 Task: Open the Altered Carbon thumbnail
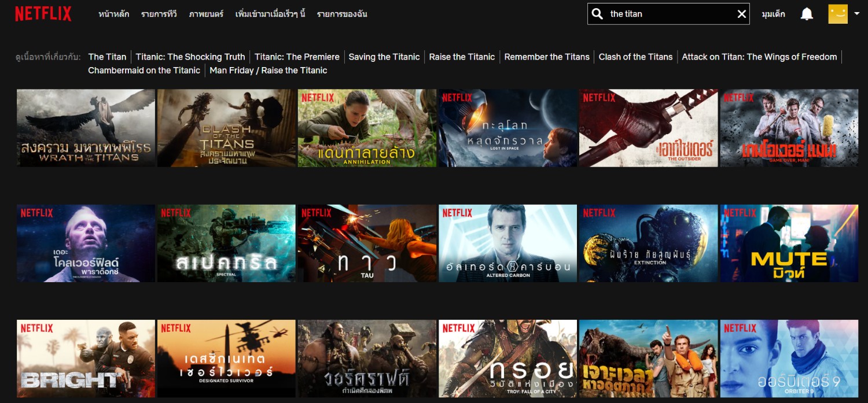click(x=507, y=243)
